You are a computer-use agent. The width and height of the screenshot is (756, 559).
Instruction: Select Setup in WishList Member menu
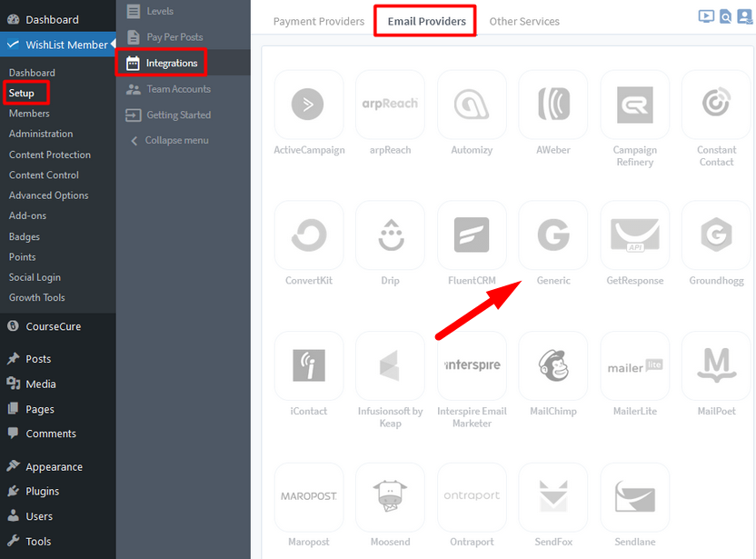[x=22, y=93]
